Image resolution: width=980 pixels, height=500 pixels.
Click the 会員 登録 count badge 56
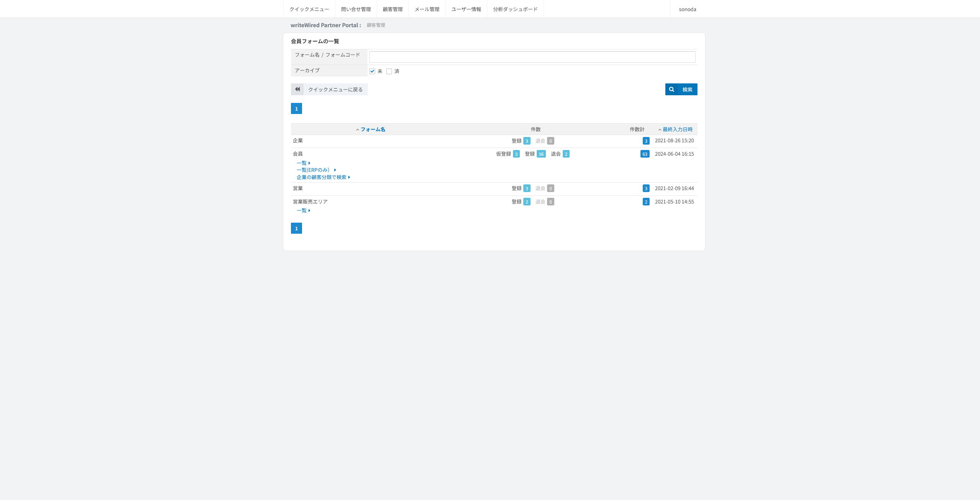click(541, 154)
